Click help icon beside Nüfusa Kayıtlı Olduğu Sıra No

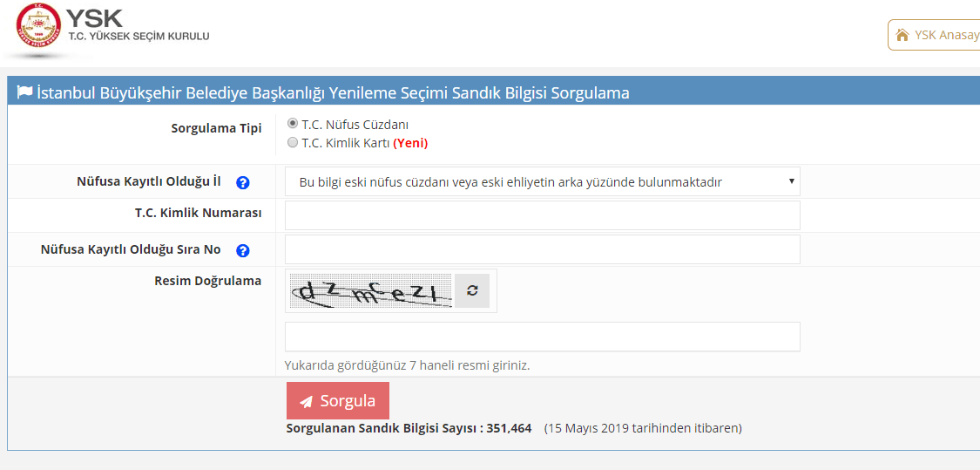coord(243,251)
